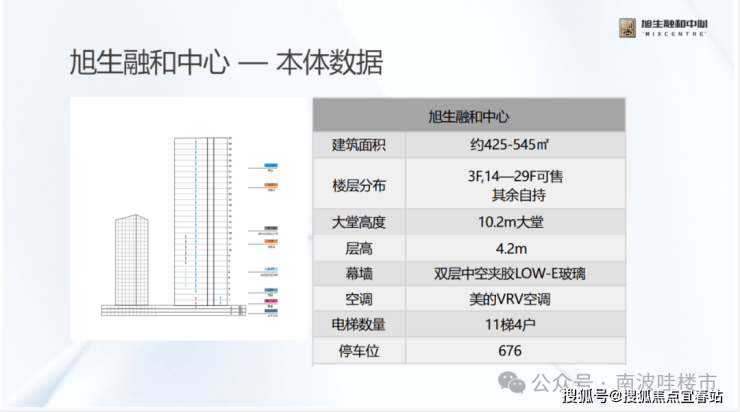740x412 pixels.
Task: Select the 幕墙 label cell
Action: coord(359,274)
